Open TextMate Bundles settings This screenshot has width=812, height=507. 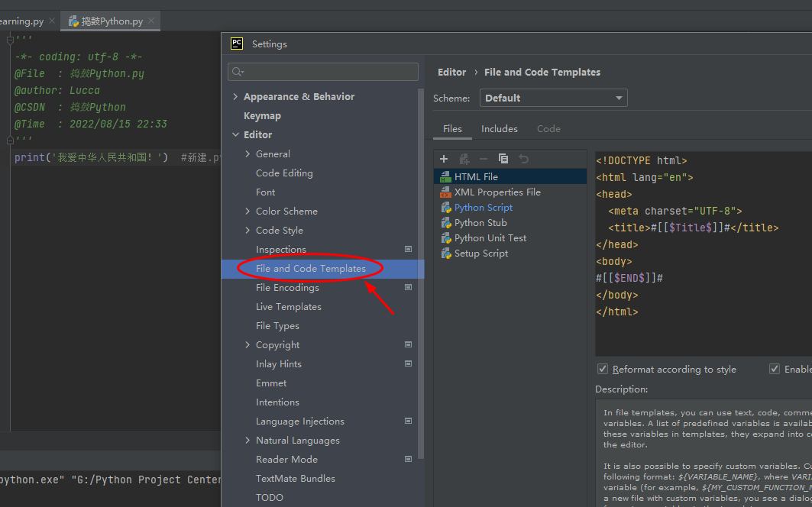click(295, 479)
